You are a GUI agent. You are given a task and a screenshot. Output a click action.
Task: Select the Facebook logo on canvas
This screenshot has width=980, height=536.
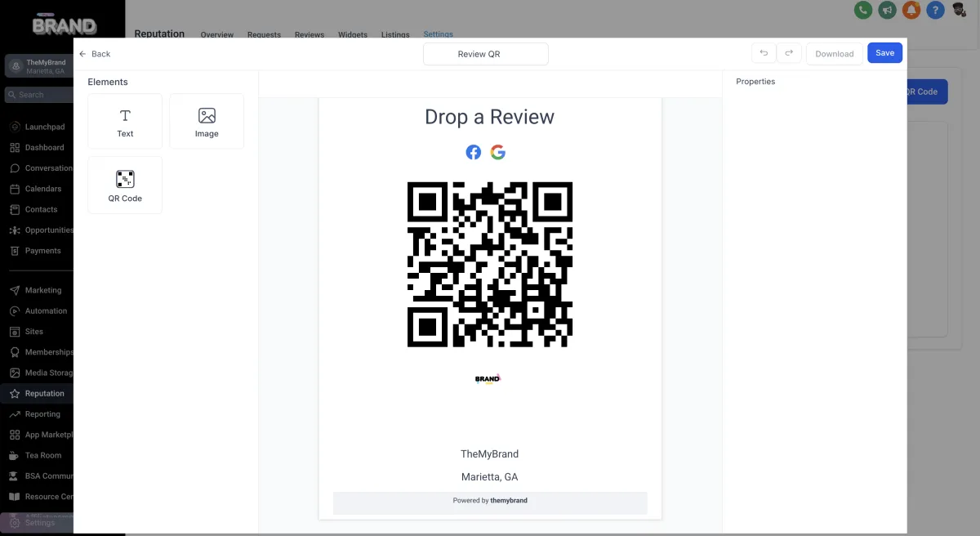coord(474,152)
